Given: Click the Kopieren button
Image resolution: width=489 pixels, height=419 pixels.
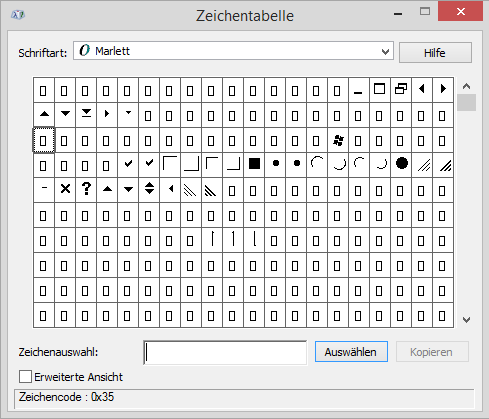Looking at the screenshot, I should (432, 352).
